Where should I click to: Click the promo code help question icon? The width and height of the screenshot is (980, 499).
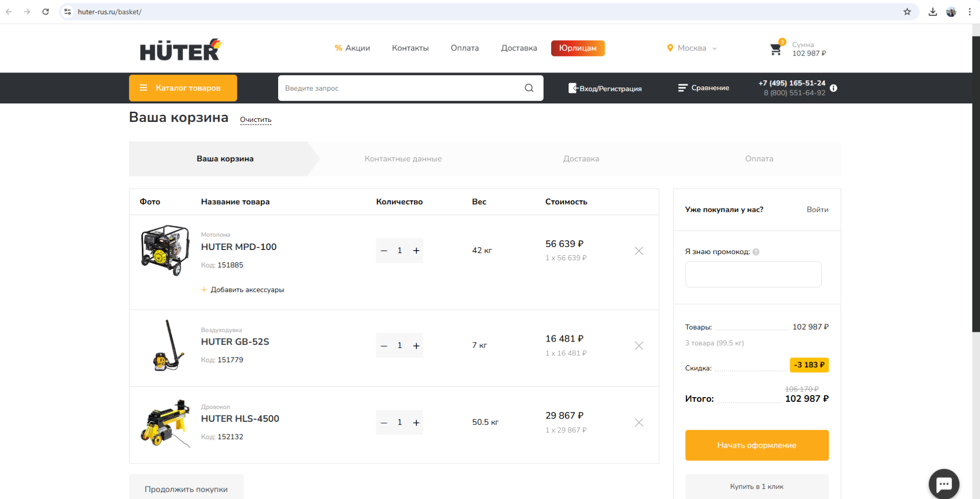(756, 252)
